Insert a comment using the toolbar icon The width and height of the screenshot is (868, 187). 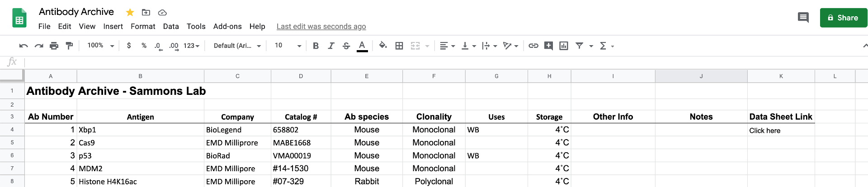point(548,46)
